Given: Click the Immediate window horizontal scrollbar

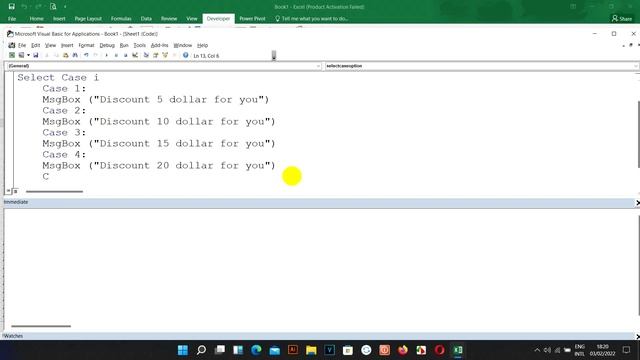Looking at the screenshot, I should (41, 326).
